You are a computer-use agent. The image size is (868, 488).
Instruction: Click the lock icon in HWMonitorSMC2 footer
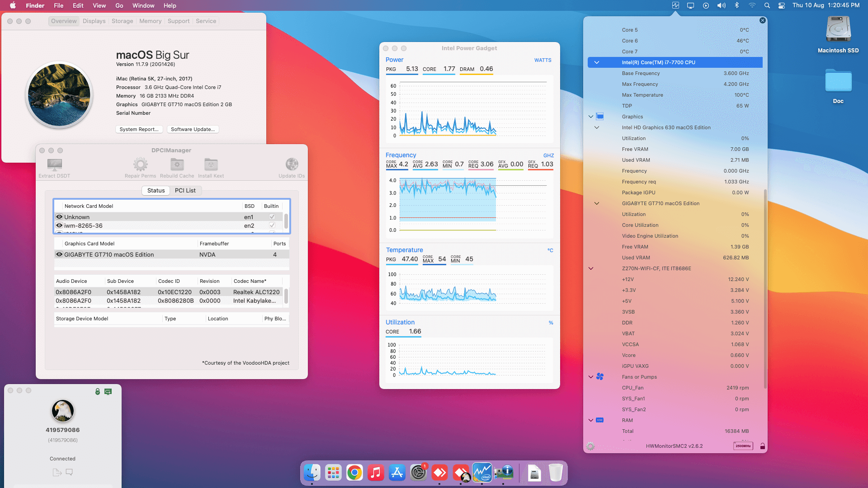[x=762, y=446]
